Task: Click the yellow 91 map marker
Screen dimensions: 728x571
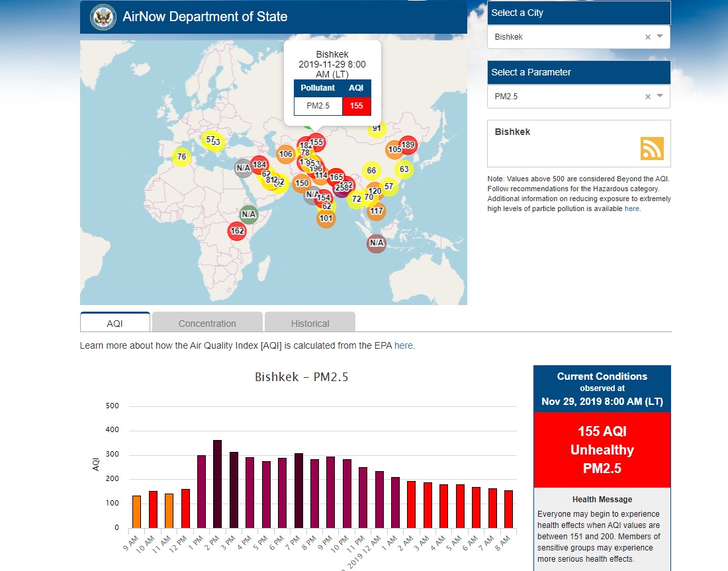Action: pos(377,128)
